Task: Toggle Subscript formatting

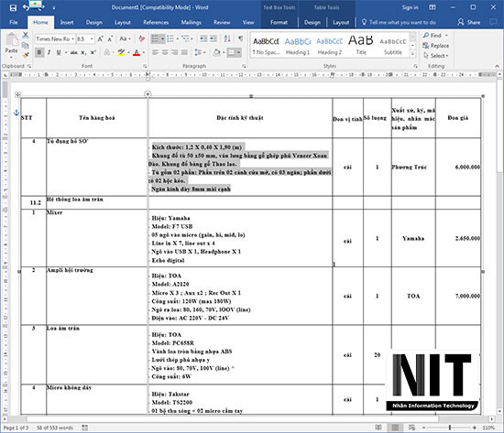Action: [x=83, y=52]
